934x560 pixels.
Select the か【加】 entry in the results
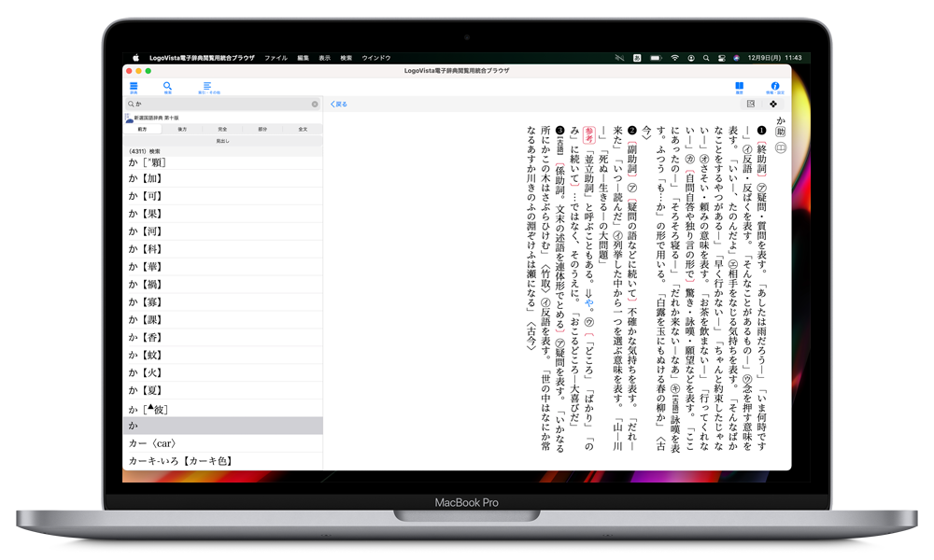pos(223,178)
